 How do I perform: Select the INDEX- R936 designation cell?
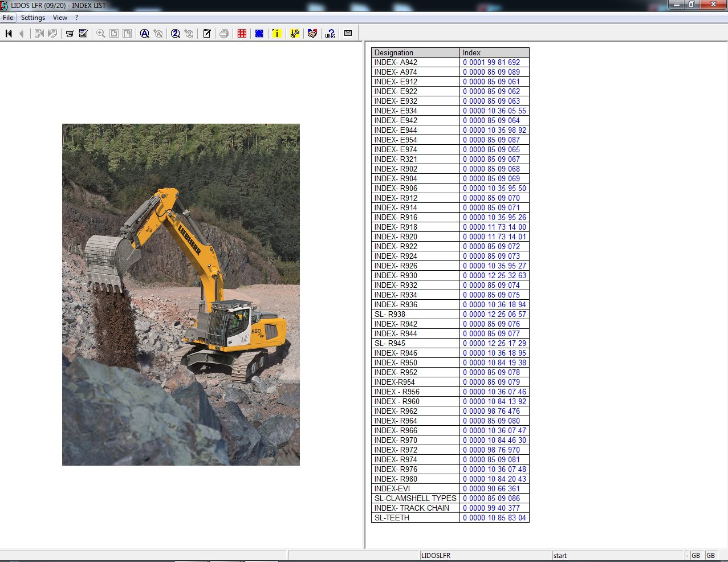[x=416, y=304]
